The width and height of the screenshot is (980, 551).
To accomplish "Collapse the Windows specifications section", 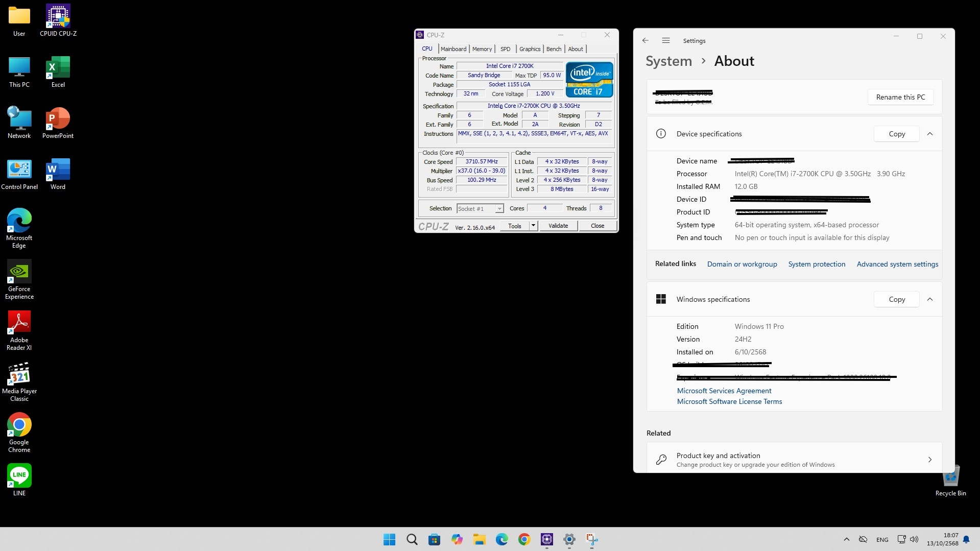I will point(929,299).
